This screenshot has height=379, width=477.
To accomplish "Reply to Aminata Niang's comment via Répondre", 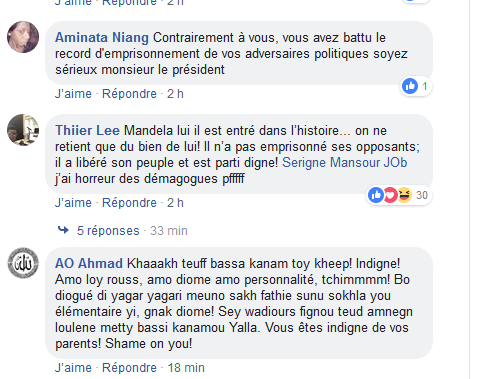I will click(129, 94).
